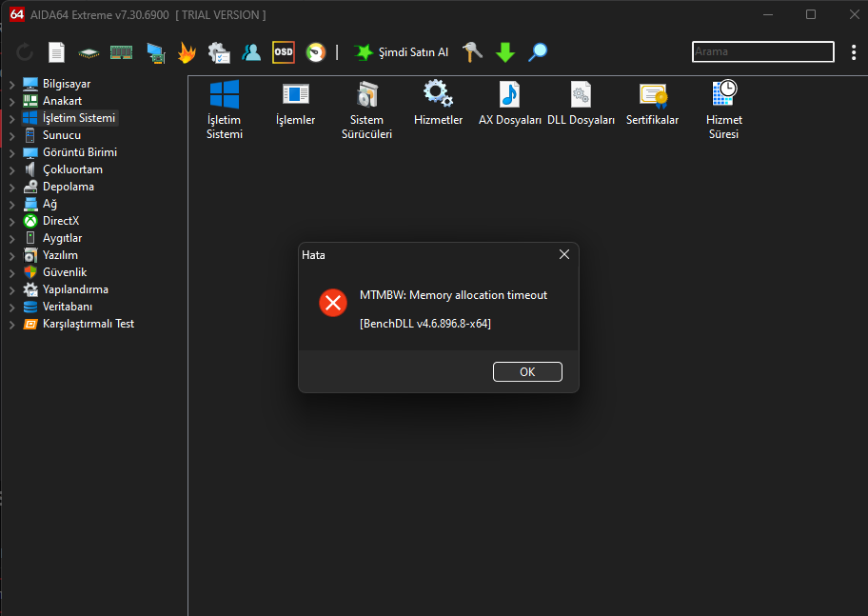Screen dimensions: 868x616
Task: Open the İşlemler page icon
Action: pyautogui.click(x=296, y=93)
